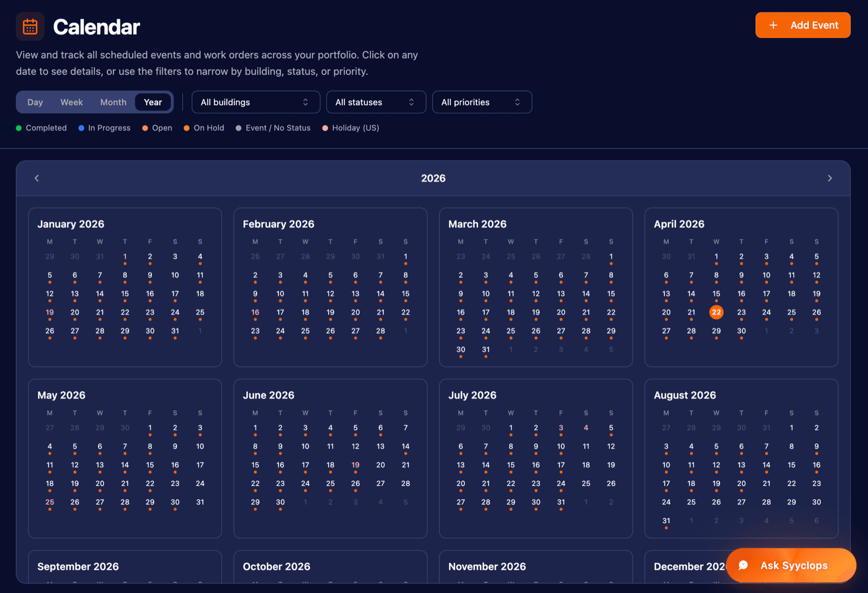
Task: Click the Event / No Status legend label
Action: [x=278, y=128]
